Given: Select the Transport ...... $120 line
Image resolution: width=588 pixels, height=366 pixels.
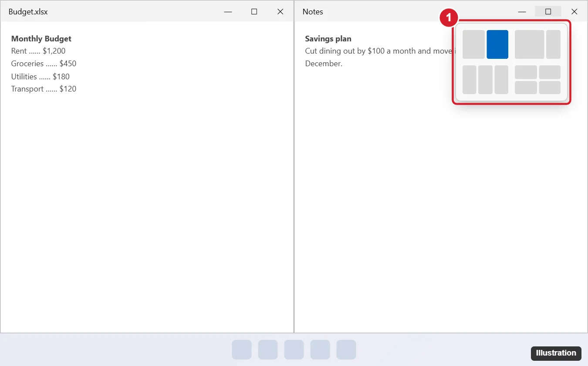Looking at the screenshot, I should tap(44, 89).
